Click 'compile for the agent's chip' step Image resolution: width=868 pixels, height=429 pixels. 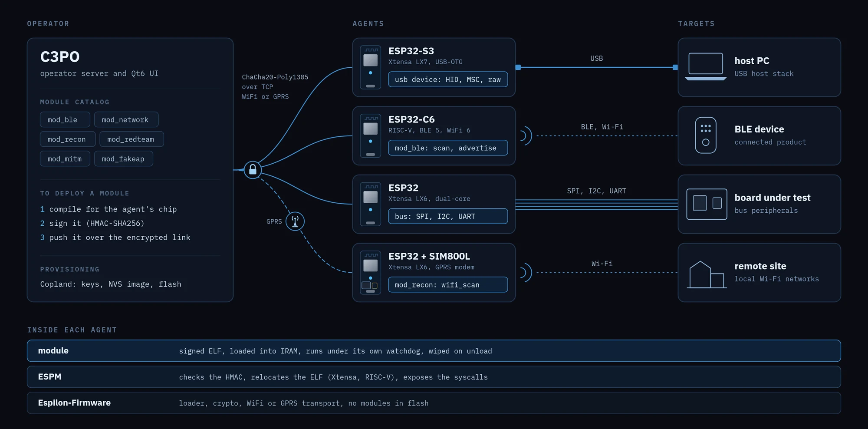point(113,209)
